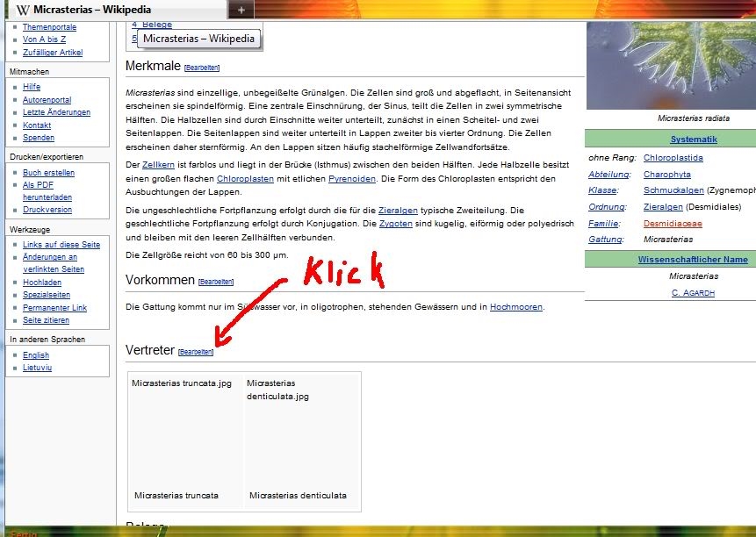Follow the Chloroplasten link in the text
The width and height of the screenshot is (756, 537).
point(247,179)
